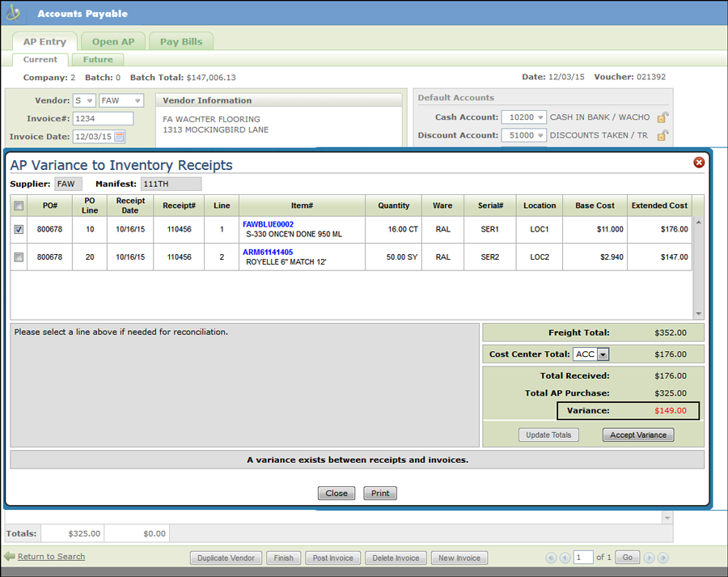The height and width of the screenshot is (577, 728).
Task: Open the FAWBLUE0002 item link
Action: click(x=268, y=224)
